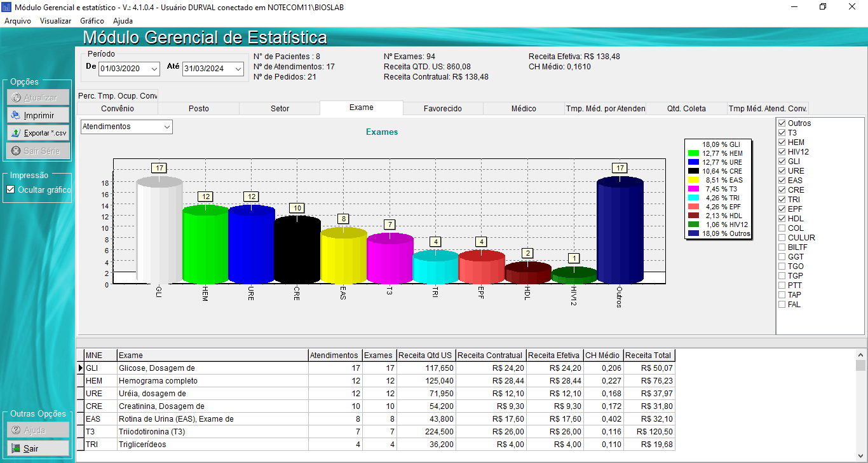Switch to the Favorecido tab

tap(443, 109)
